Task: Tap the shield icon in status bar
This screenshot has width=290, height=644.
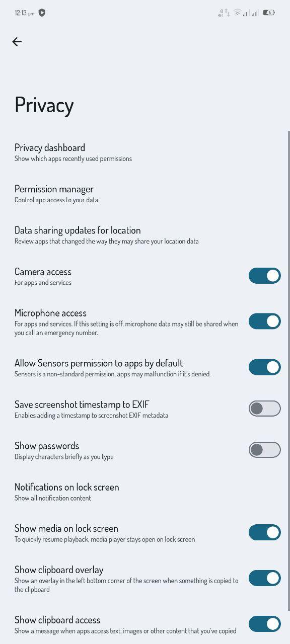Action: (42, 13)
